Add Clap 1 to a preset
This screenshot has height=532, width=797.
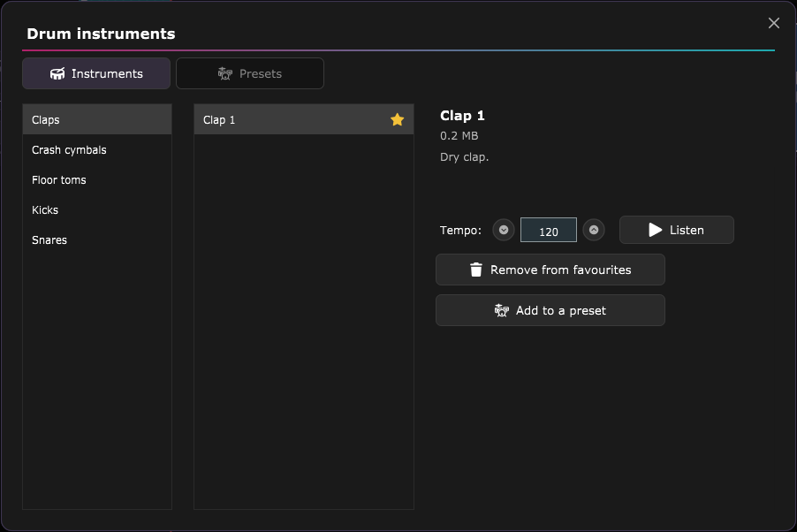550,310
